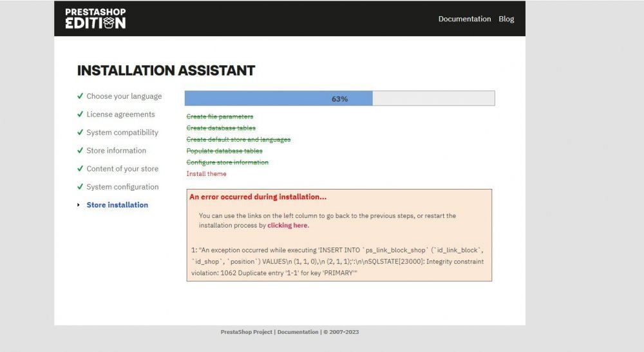The width and height of the screenshot is (644, 352).
Task: Go back to Choose your language step
Action: pyautogui.click(x=124, y=96)
